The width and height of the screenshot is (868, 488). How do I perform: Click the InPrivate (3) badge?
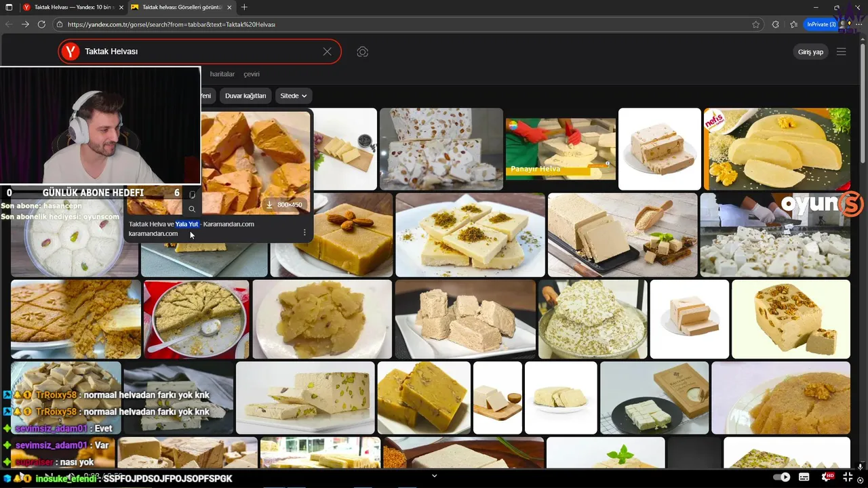[x=821, y=24]
